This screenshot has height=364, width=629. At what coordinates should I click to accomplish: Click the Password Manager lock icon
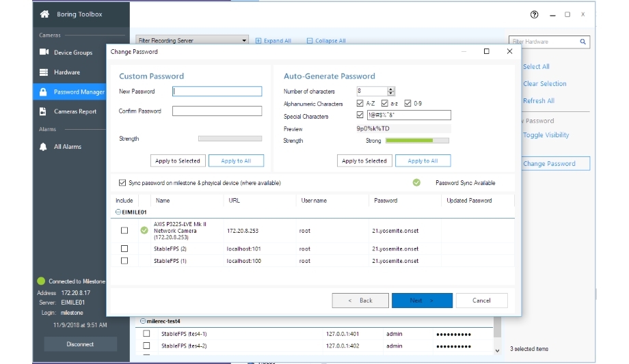(44, 92)
